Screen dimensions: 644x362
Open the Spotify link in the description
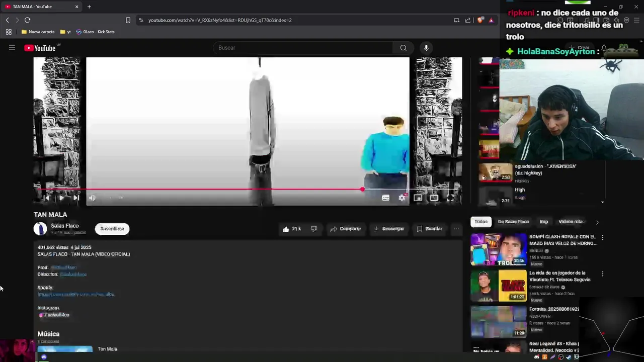click(76, 294)
